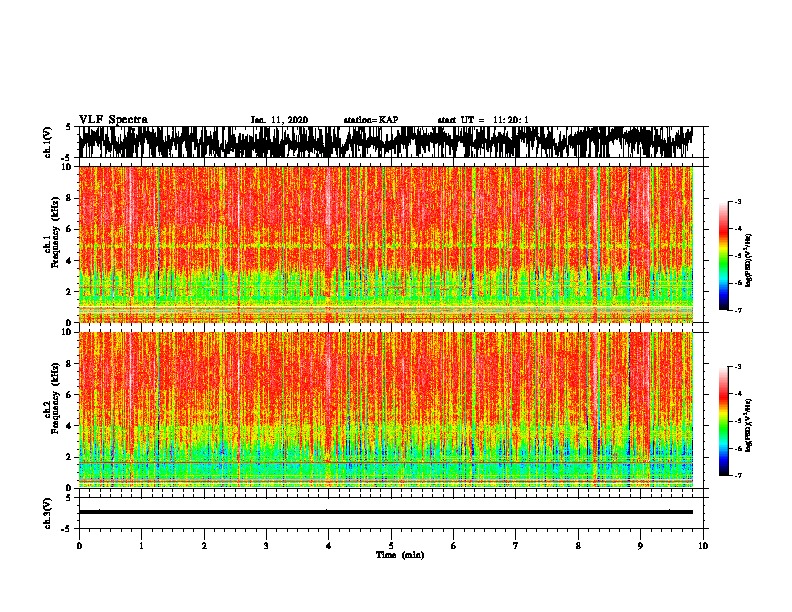Click the flat ch.3 voltage trace line

point(385,512)
